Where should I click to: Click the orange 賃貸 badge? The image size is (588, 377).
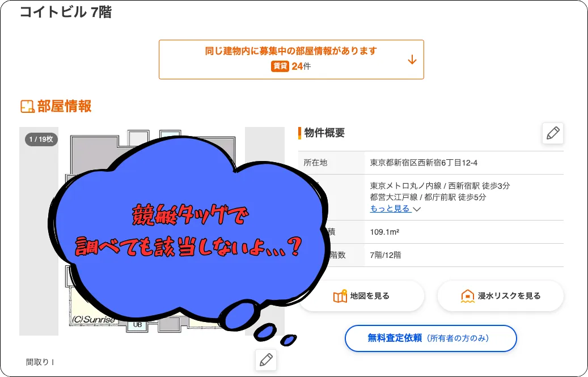280,66
